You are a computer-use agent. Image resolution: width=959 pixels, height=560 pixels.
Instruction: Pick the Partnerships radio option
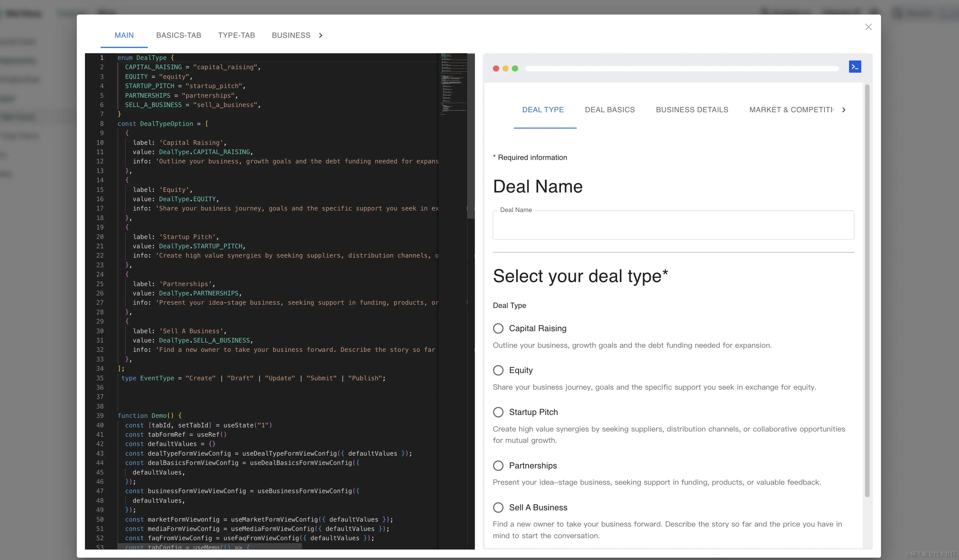pos(498,466)
